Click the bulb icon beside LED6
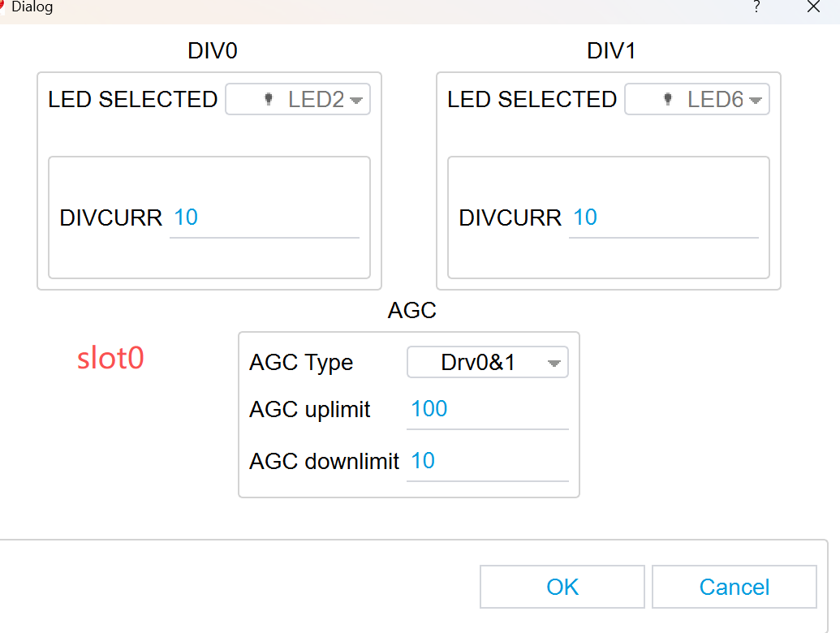 (x=667, y=100)
